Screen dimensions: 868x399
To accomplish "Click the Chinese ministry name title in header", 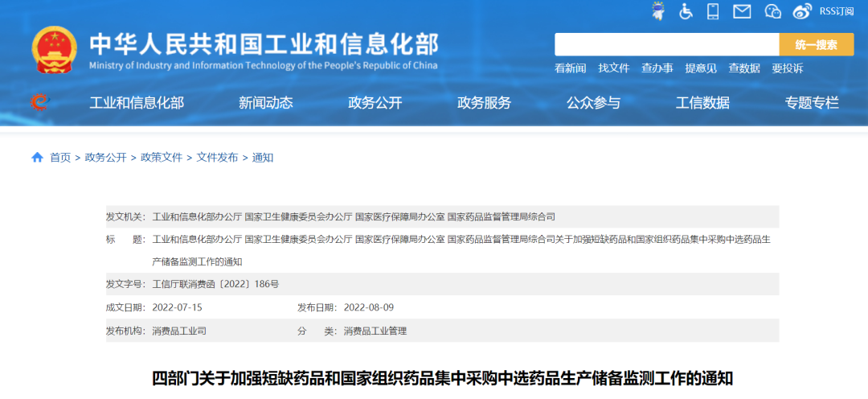I will coord(264,43).
